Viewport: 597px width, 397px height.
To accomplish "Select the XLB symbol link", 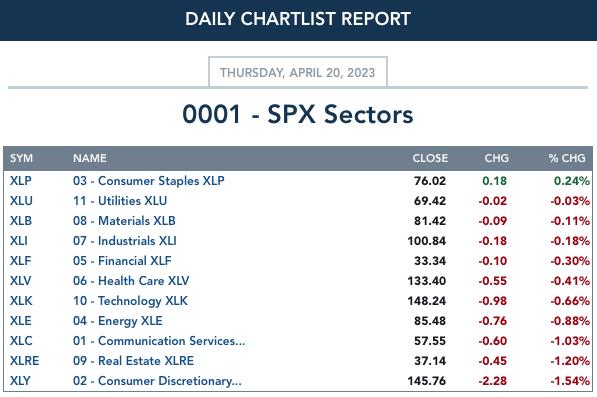I will tap(21, 221).
